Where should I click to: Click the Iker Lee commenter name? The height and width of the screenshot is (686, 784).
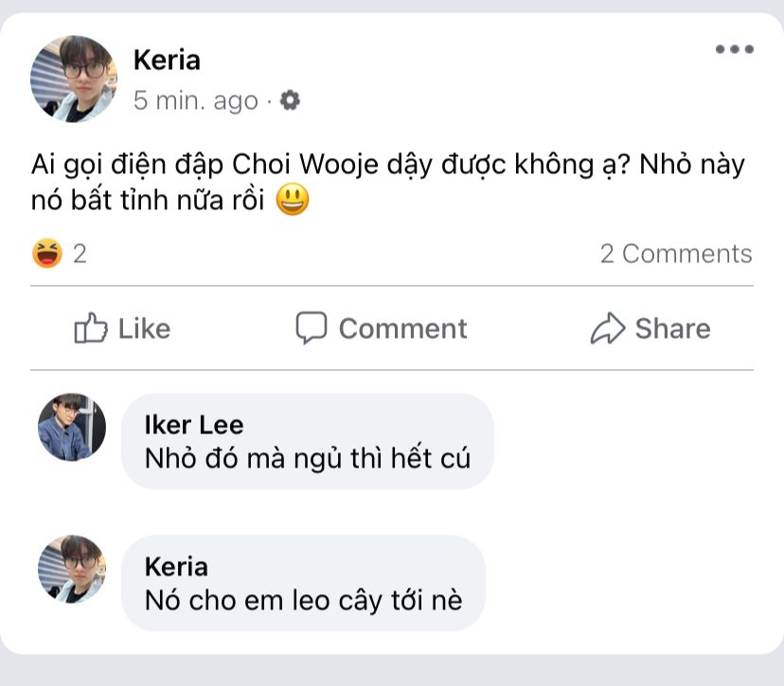pos(194,425)
